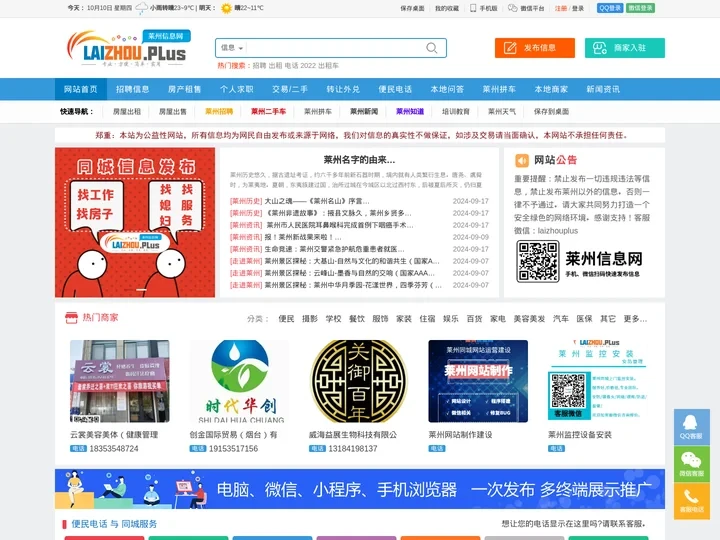This screenshot has height=540, width=720.
Task: Click quick nav 莱州招聘
Action: [219, 111]
